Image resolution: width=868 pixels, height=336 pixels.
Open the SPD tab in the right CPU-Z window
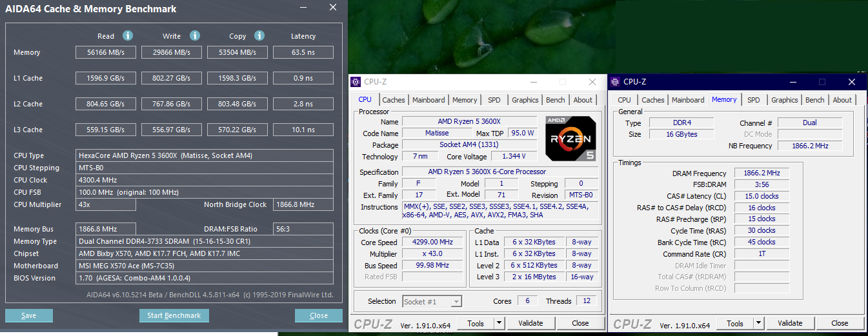754,100
